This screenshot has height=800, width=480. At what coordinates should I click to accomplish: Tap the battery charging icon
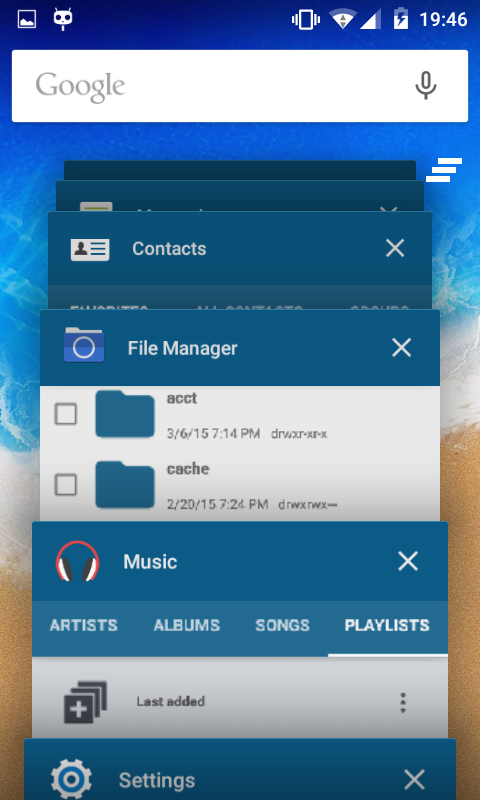(400, 19)
